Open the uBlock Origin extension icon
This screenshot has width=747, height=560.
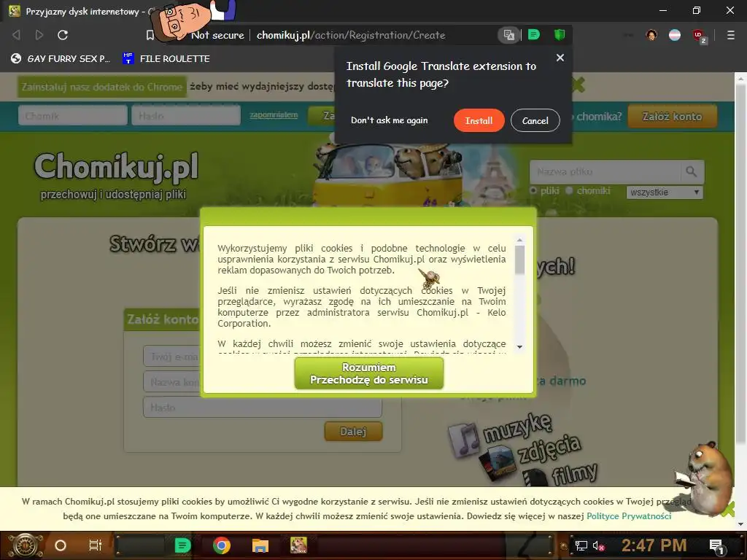pos(699,36)
